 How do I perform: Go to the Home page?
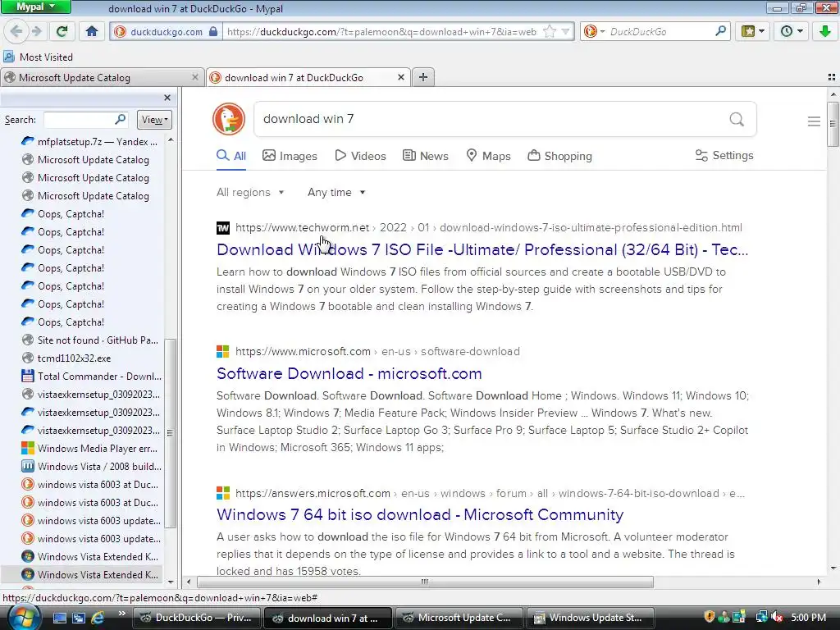[x=92, y=31]
